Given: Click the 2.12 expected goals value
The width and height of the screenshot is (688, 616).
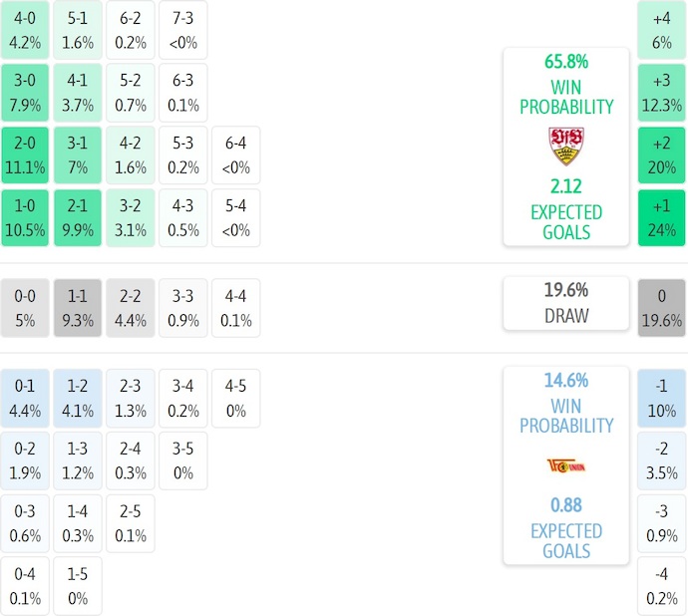Looking at the screenshot, I should 565,186.
